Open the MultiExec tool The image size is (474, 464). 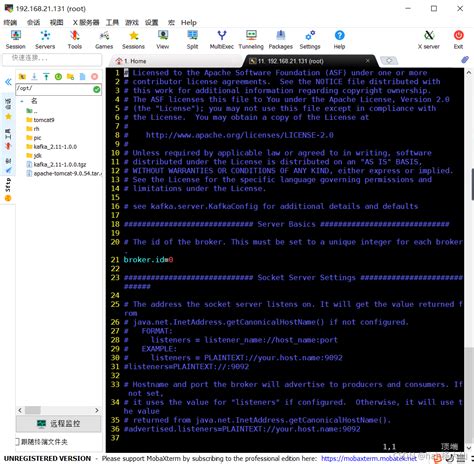point(221,39)
